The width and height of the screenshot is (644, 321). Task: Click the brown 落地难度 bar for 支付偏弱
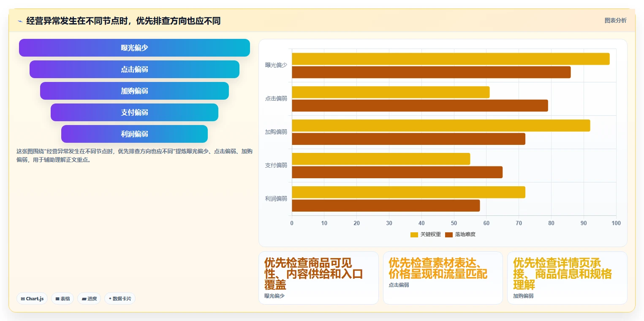[397, 172]
